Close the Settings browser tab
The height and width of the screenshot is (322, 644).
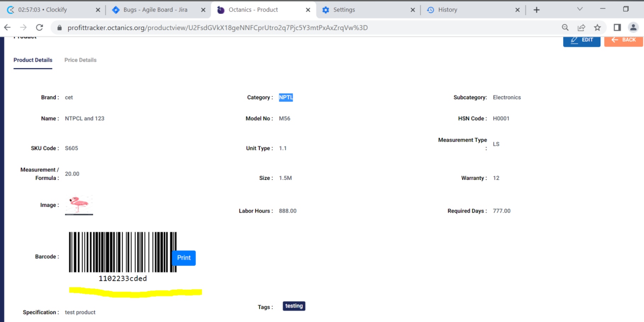coord(412,10)
